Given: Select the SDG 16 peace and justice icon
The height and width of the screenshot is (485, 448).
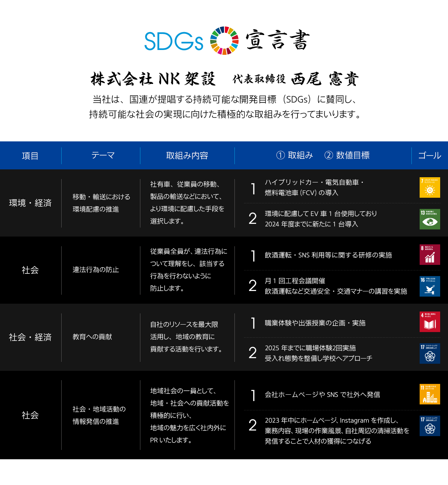Looking at the screenshot, I should click(430, 286).
